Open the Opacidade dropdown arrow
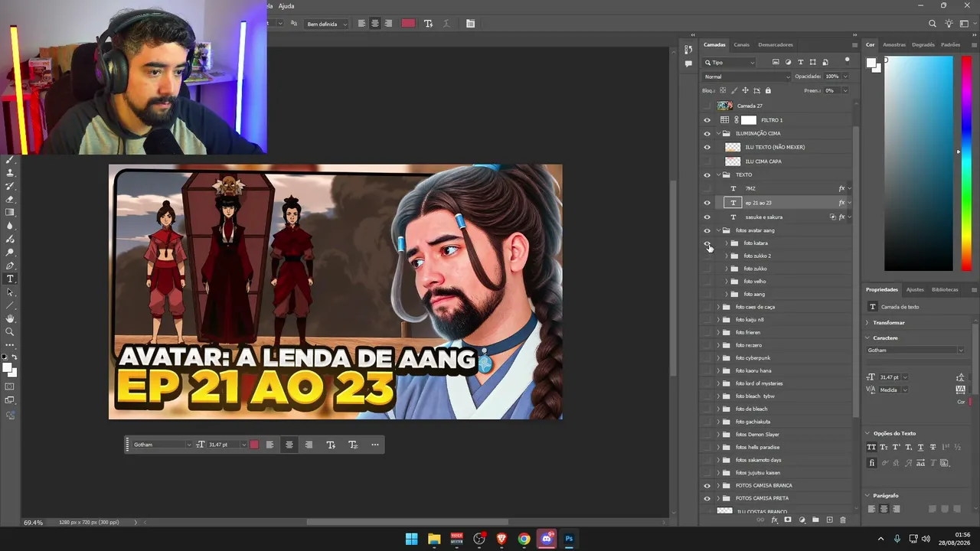 [845, 77]
